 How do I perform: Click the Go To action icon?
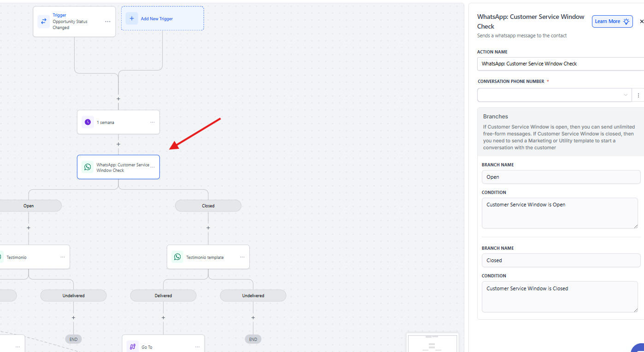pos(133,347)
